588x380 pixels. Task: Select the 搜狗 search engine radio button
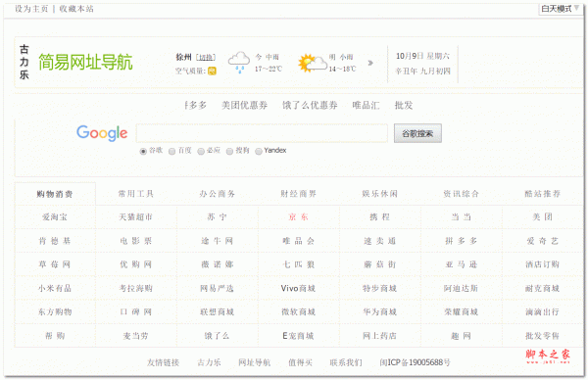point(229,152)
